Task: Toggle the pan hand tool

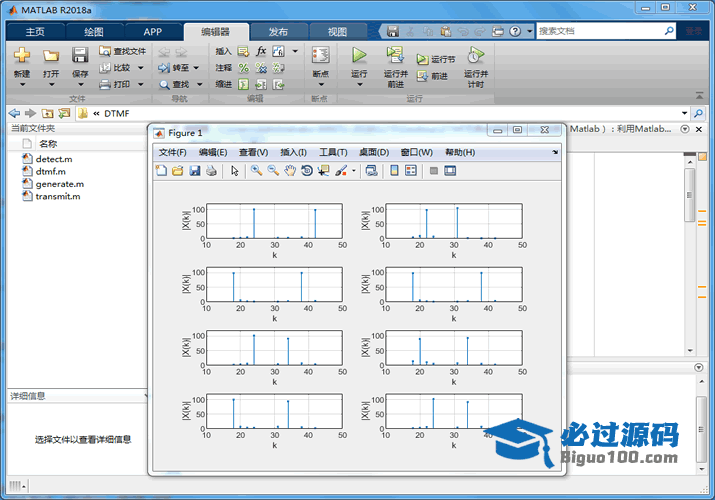Action: tap(290, 171)
